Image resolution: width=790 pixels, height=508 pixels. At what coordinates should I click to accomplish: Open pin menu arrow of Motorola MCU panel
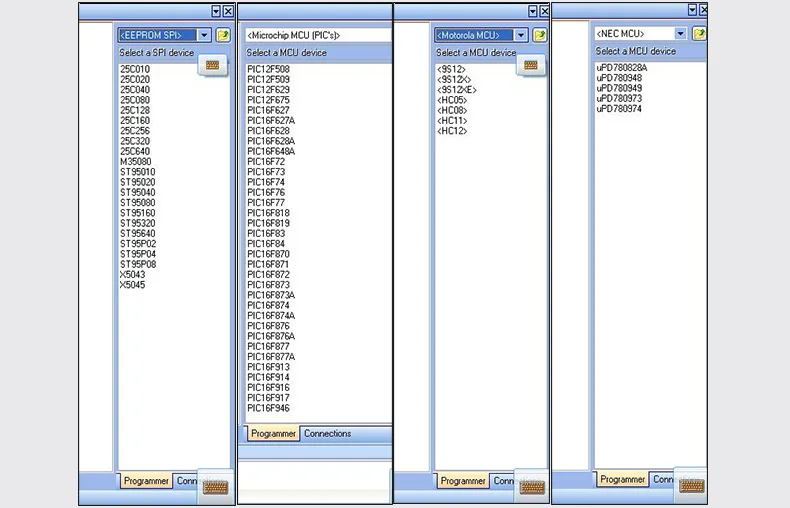(x=533, y=11)
